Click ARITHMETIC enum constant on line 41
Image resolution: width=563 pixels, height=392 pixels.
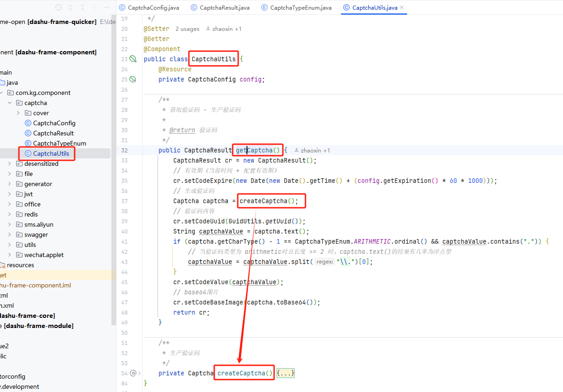coord(372,241)
